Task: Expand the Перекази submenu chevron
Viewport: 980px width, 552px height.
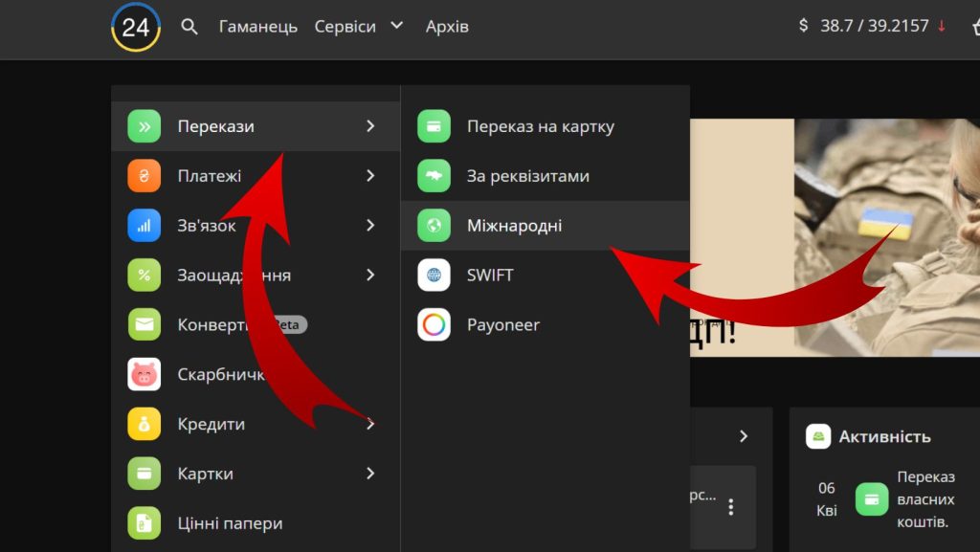Action: [372, 125]
